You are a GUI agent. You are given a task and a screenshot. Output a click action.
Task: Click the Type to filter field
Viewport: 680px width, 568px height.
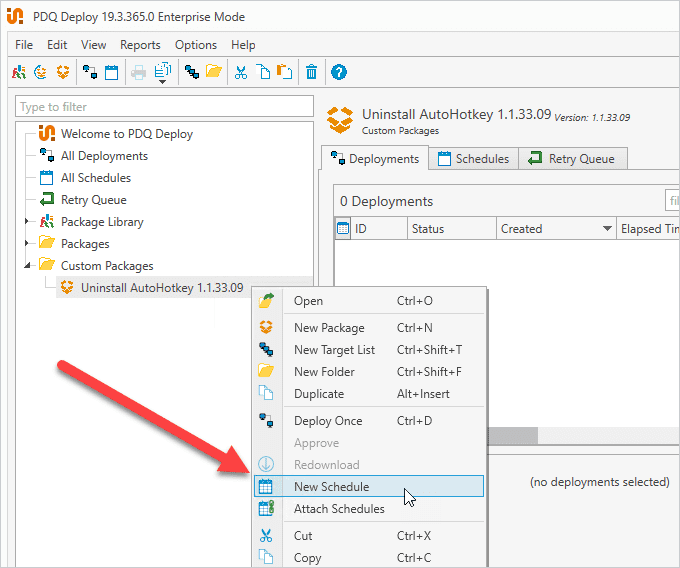click(x=164, y=107)
